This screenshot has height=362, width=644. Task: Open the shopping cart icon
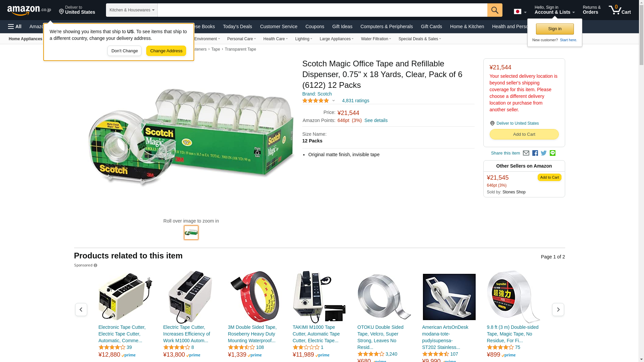click(x=620, y=10)
